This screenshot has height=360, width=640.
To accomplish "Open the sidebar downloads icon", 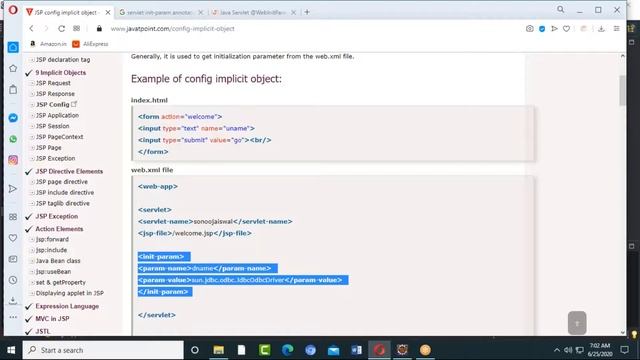I will pyautogui.click(x=13, y=300).
